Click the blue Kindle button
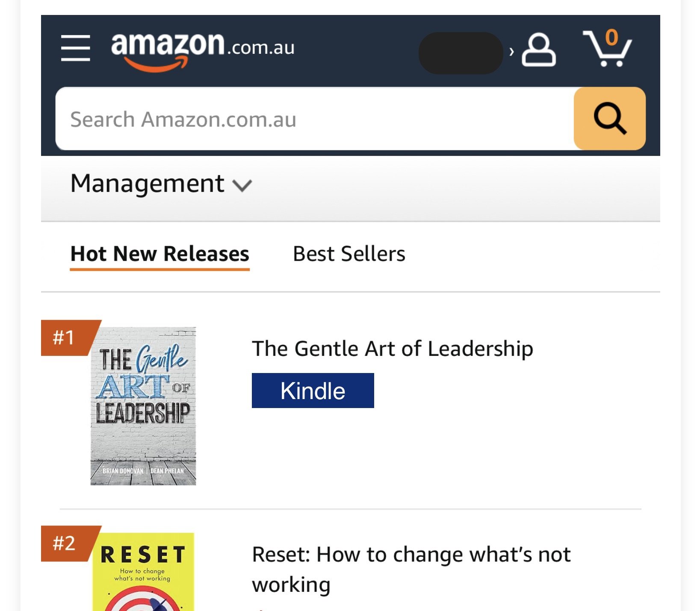This screenshot has height=611, width=700. click(x=313, y=391)
